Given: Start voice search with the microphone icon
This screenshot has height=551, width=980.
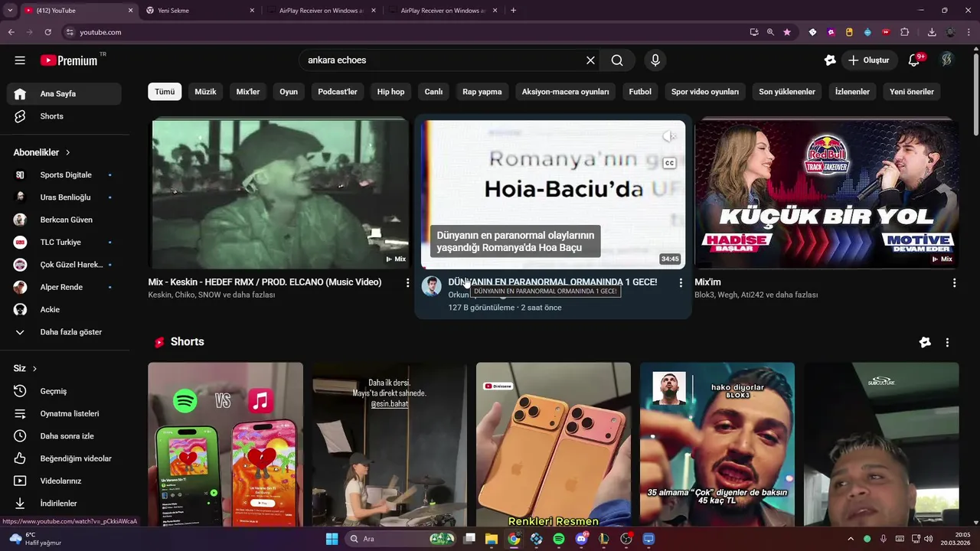Looking at the screenshot, I should [x=655, y=60].
